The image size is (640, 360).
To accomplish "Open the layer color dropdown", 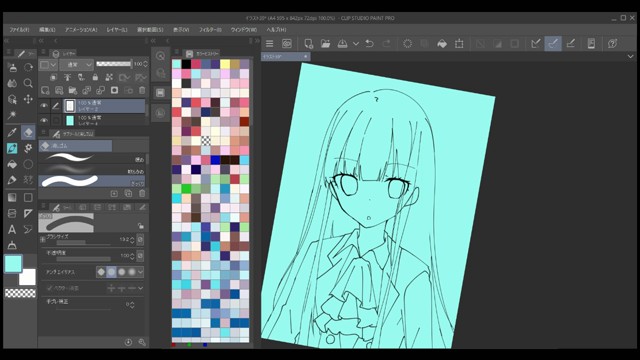I will tap(48, 64).
